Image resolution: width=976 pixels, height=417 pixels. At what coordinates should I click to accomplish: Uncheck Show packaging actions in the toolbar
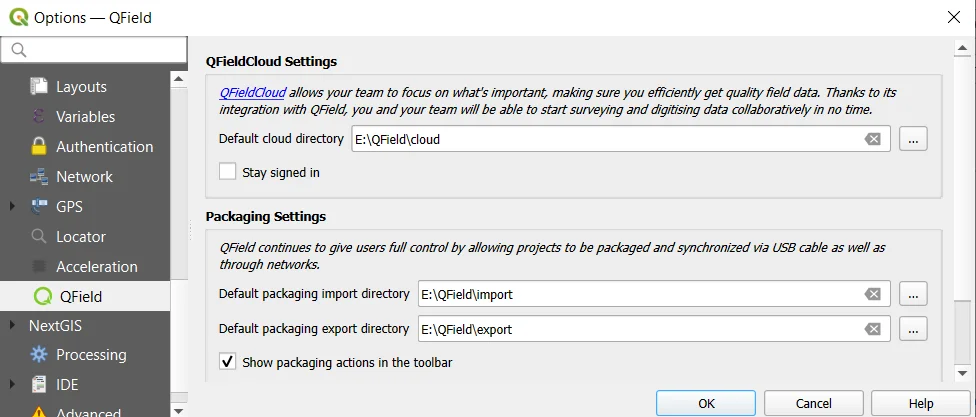[227, 362]
